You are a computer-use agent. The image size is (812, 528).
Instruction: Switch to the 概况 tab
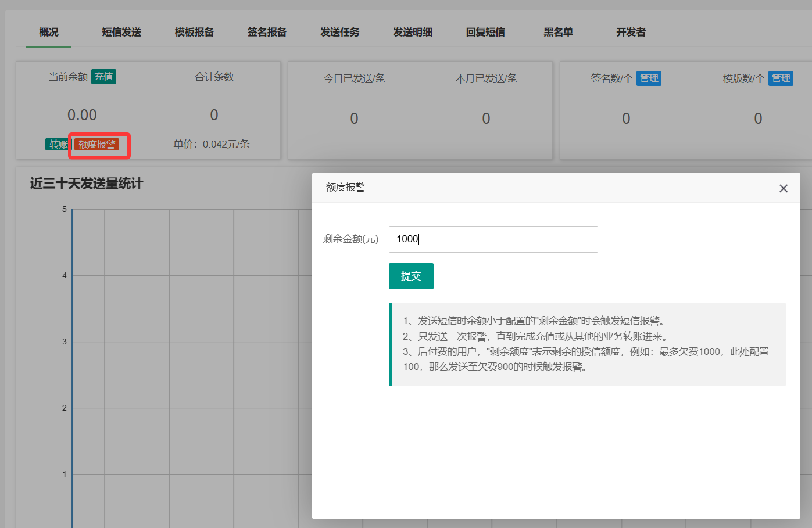[x=49, y=33]
